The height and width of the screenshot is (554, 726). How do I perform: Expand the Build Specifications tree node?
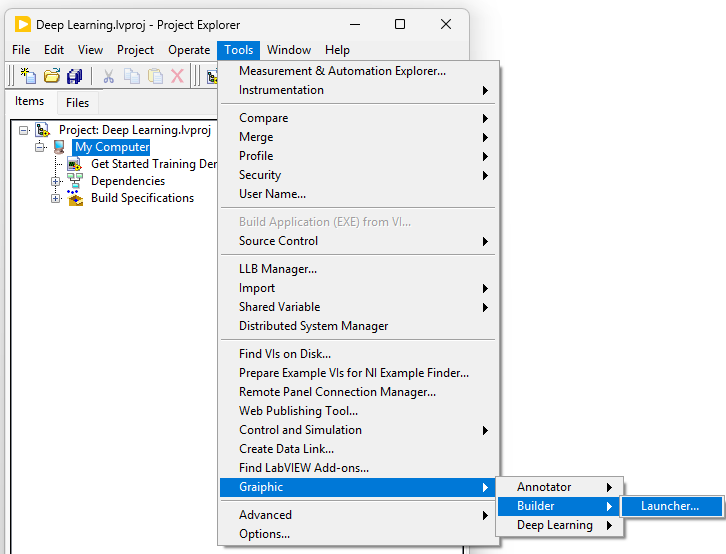[56, 198]
